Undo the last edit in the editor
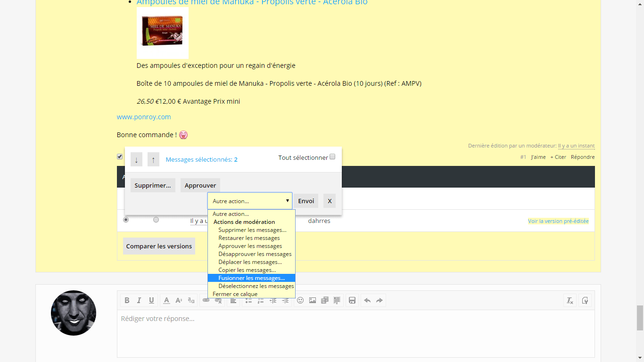The height and width of the screenshot is (362, 644). [x=367, y=300]
